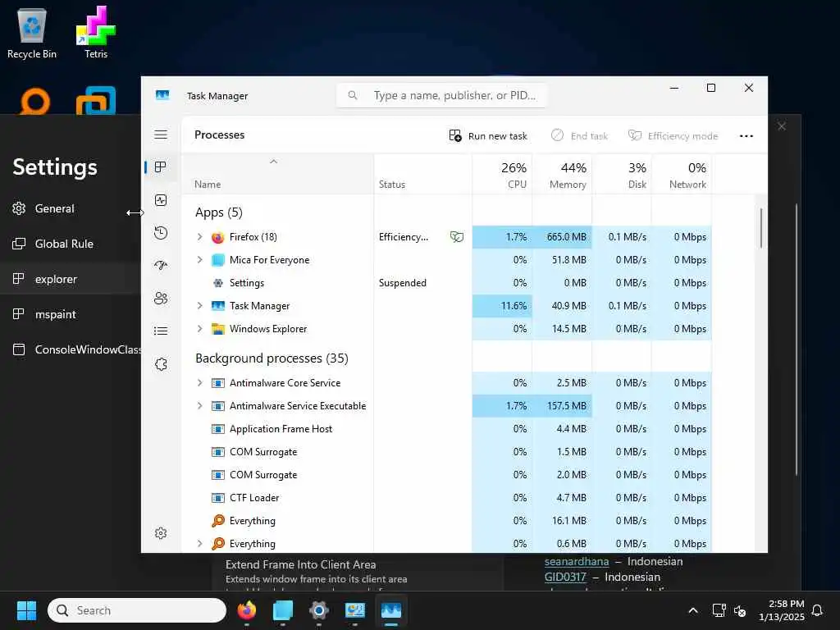
Task: Open Firefox from the taskbar
Action: coord(247,610)
